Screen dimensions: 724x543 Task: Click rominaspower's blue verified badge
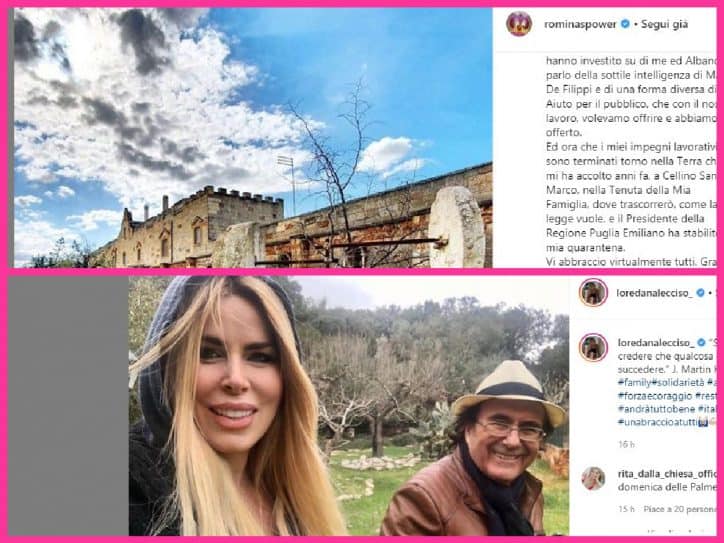pos(625,24)
